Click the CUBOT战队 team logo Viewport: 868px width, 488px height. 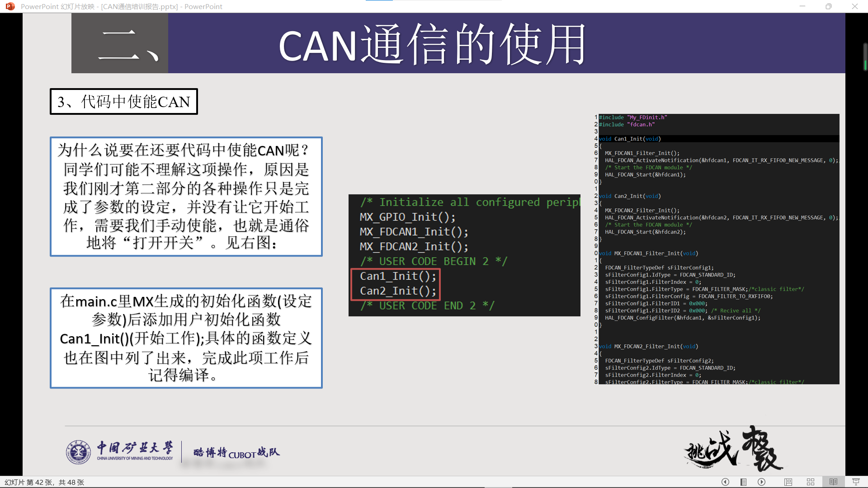236,452
